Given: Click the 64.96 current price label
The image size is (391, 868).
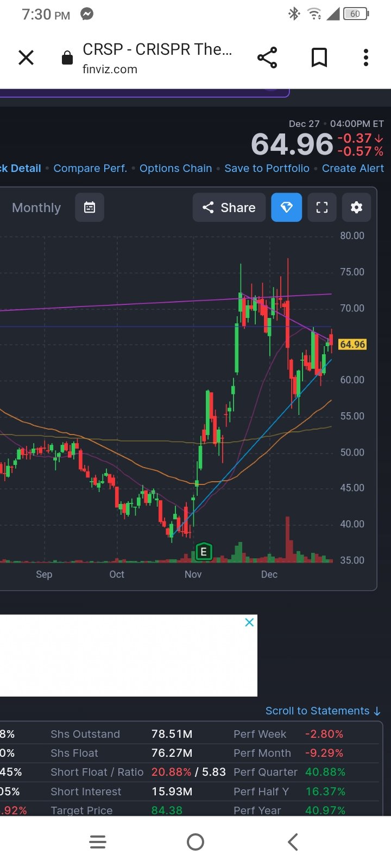Looking at the screenshot, I should pyautogui.click(x=352, y=344).
